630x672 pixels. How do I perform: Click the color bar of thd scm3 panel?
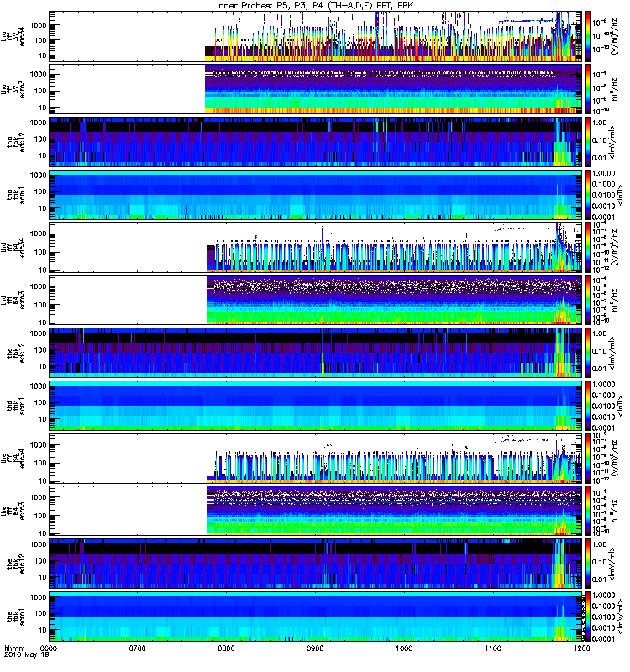(x=587, y=300)
